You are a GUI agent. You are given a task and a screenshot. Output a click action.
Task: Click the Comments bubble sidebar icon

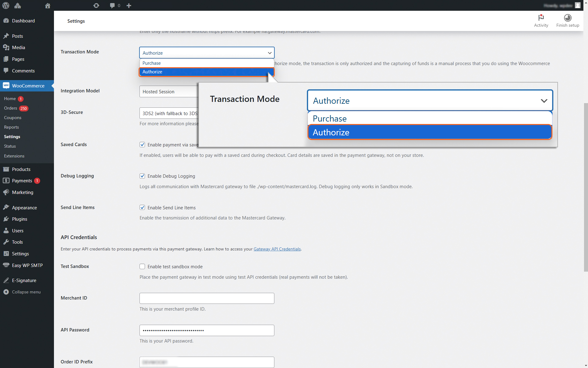6,71
